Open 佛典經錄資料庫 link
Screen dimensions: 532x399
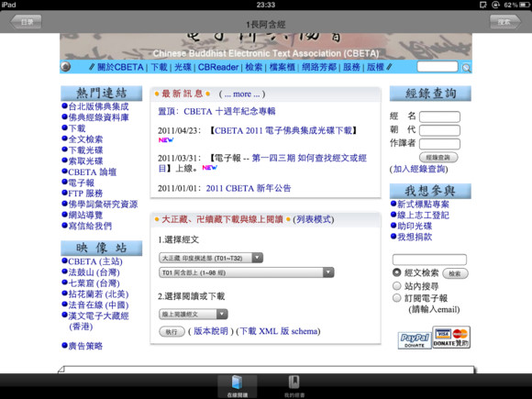(x=98, y=117)
